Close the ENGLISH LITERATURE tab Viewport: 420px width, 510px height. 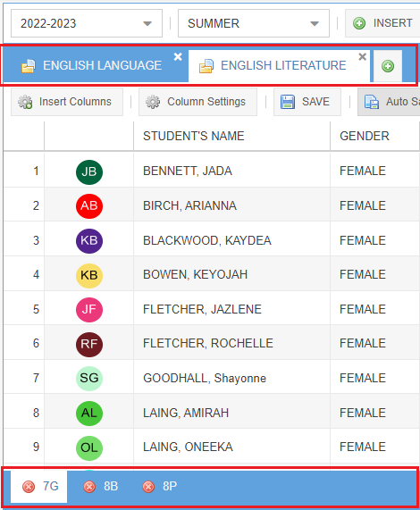pos(363,57)
